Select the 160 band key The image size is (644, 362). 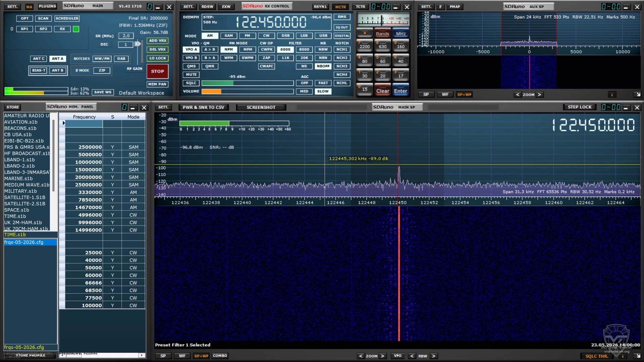coord(400,46)
